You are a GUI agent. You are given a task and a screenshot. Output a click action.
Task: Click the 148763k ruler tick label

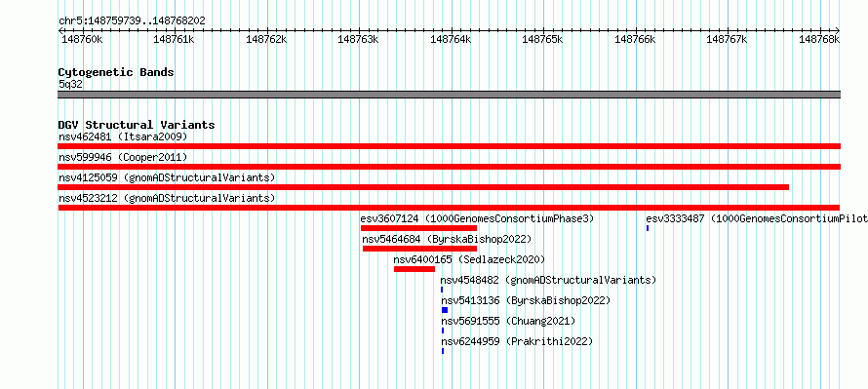(358, 39)
